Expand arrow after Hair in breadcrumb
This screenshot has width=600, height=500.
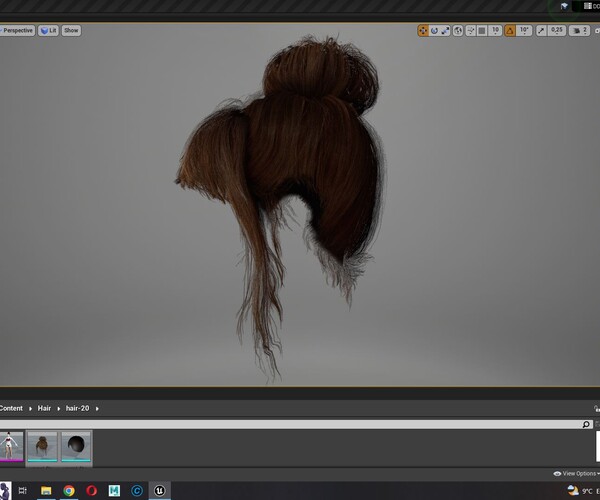tap(59, 409)
